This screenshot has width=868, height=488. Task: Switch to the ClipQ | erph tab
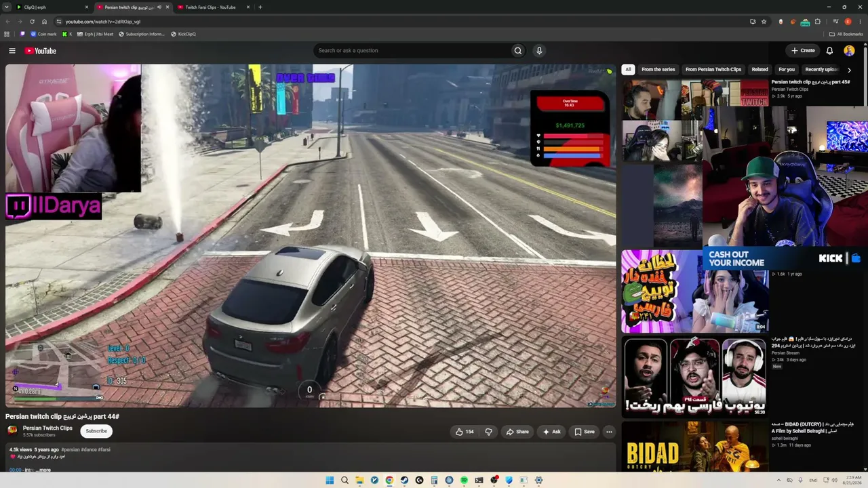click(52, 7)
